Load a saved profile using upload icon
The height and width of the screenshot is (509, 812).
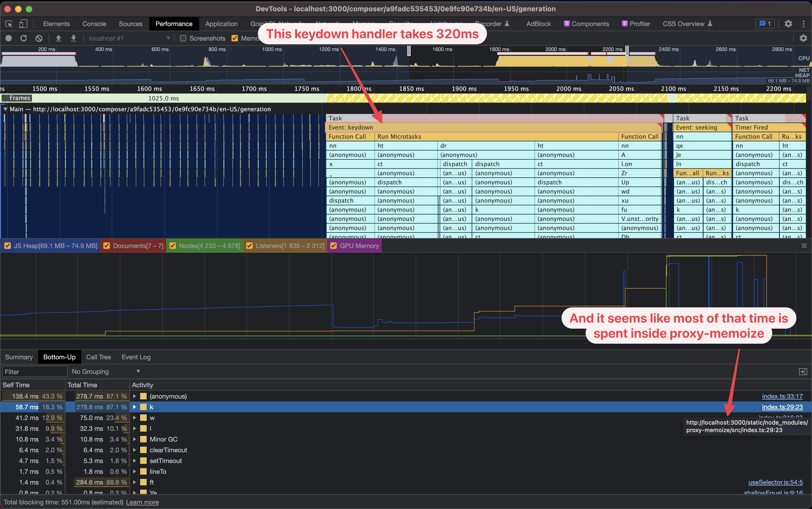(59, 38)
